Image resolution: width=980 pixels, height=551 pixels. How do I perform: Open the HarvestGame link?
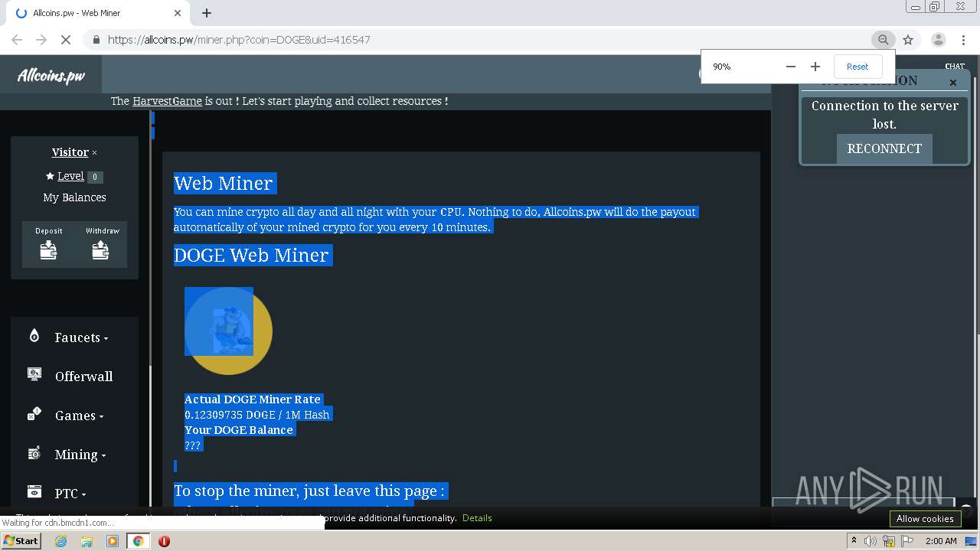point(167,101)
